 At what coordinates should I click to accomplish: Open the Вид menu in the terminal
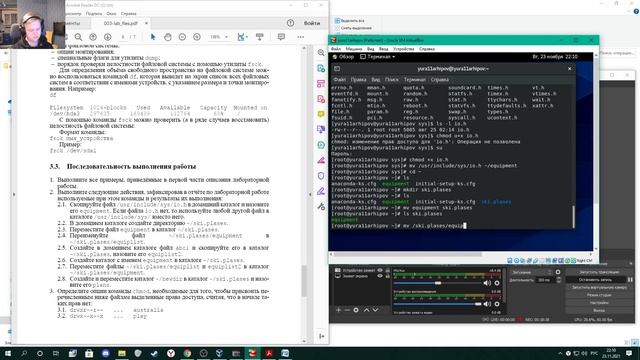pyautogui.click(x=376, y=80)
